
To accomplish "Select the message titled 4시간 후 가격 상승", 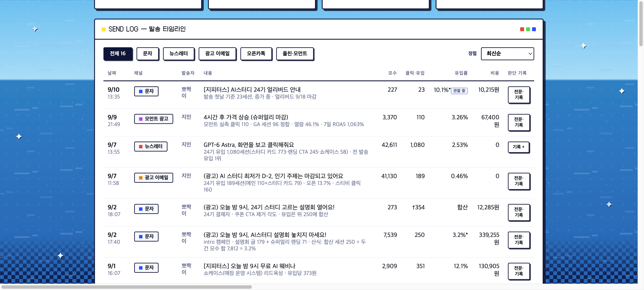I will click(x=246, y=117).
